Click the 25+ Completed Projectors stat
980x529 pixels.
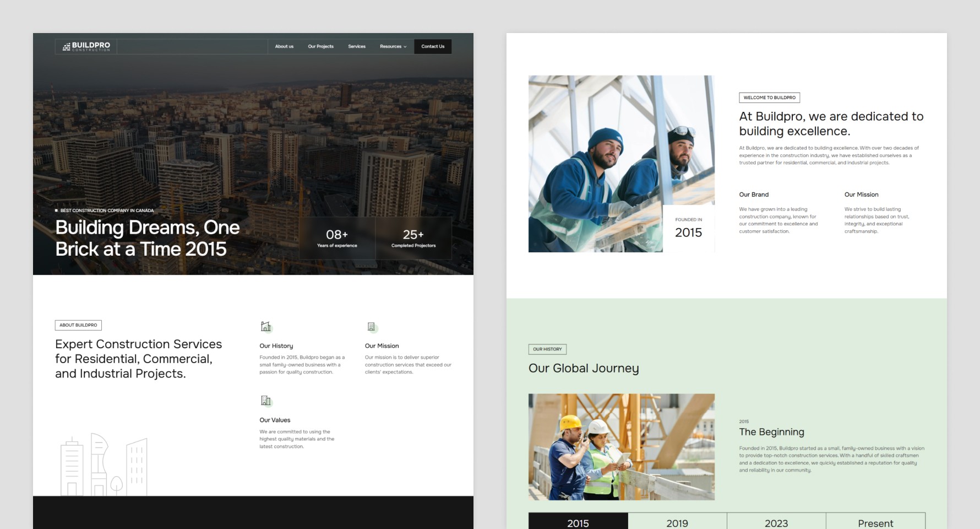[413, 238]
